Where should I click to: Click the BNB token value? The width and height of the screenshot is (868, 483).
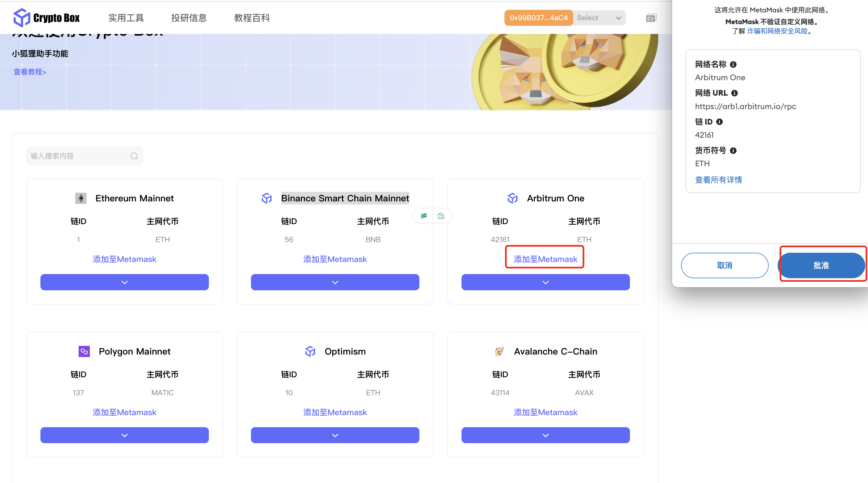373,239
